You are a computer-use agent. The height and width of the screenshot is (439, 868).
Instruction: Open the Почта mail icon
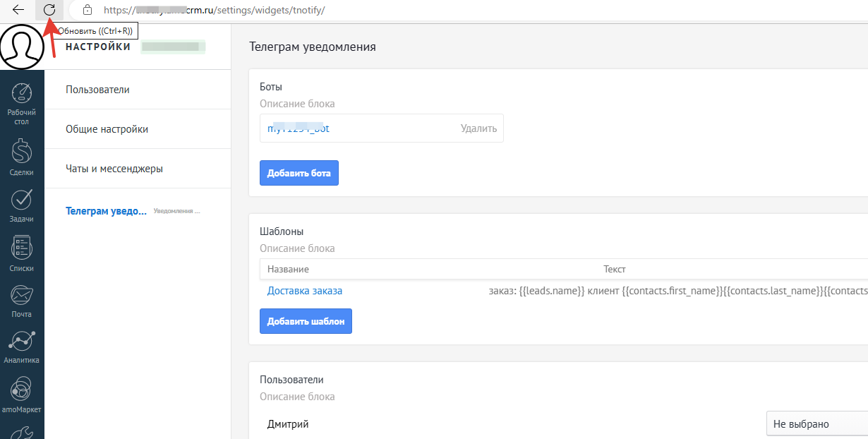[x=22, y=301]
